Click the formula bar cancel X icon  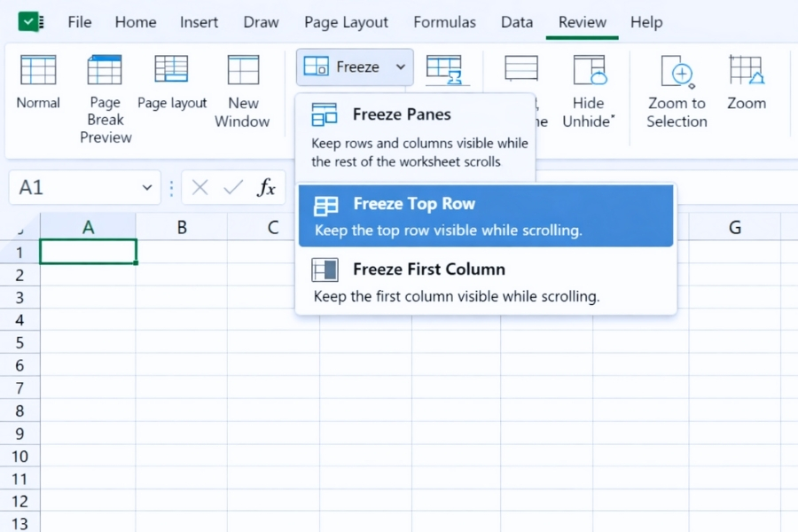(x=199, y=187)
